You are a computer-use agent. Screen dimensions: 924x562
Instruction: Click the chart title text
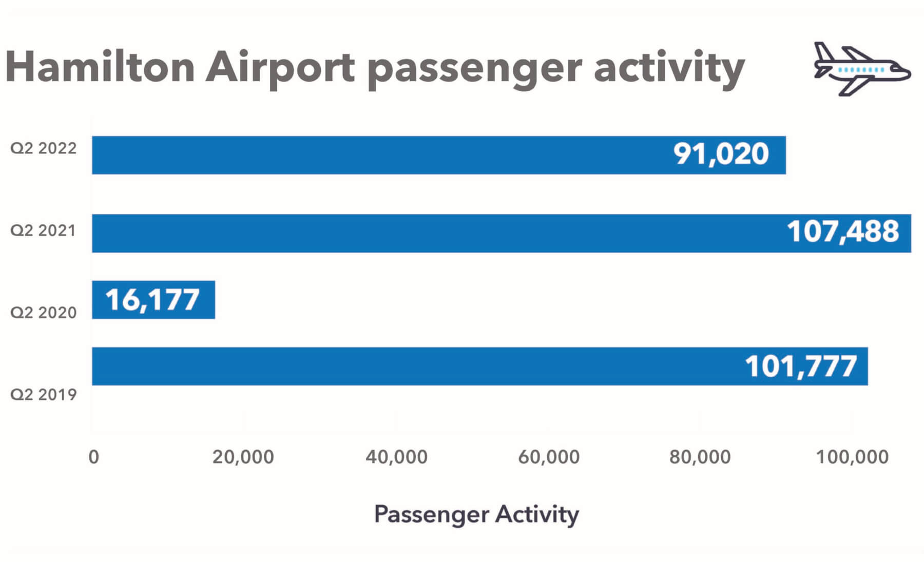[375, 68]
